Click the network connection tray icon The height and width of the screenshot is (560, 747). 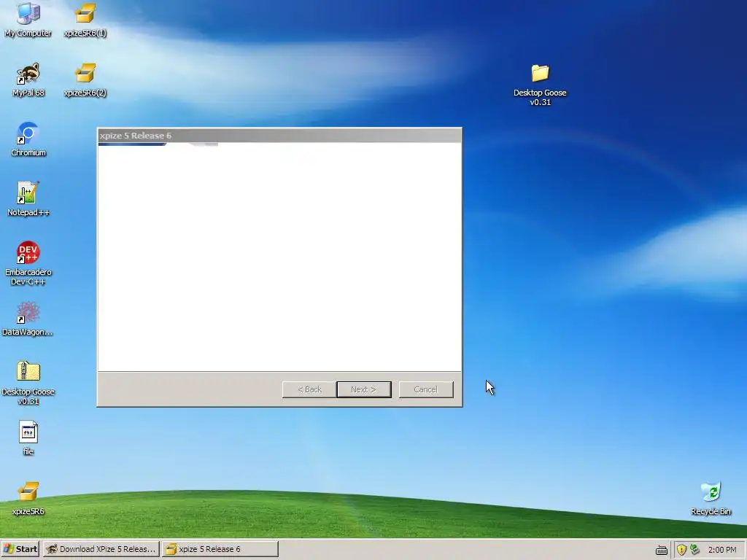pyautogui.click(x=694, y=550)
